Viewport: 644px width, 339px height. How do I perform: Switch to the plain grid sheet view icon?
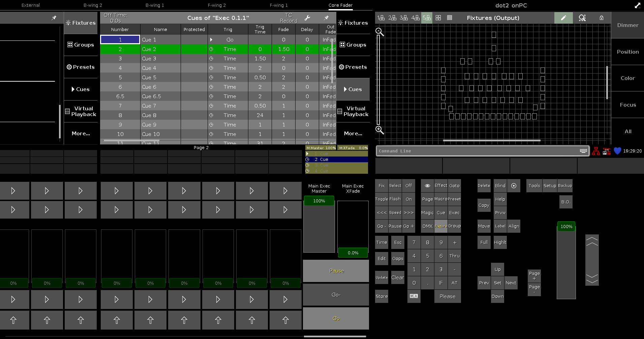(x=450, y=18)
